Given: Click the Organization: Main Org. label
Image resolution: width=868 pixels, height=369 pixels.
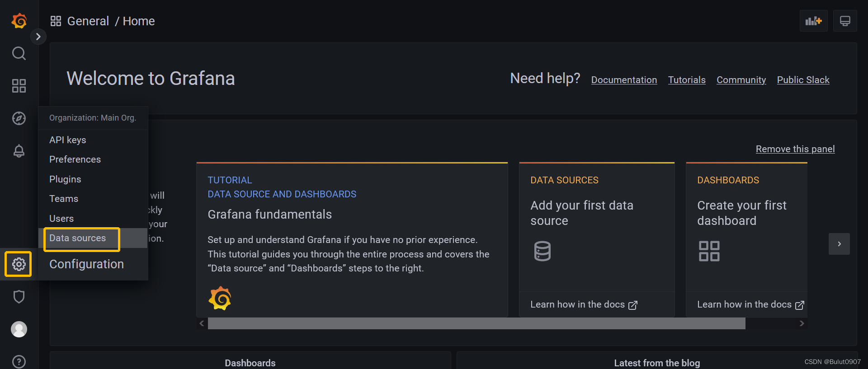Looking at the screenshot, I should (93, 118).
